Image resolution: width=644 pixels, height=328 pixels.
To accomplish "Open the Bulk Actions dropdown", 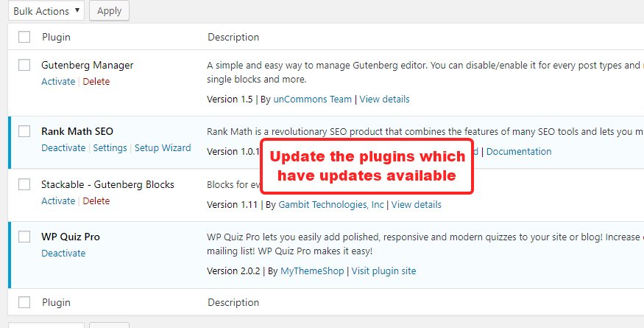I will point(46,11).
